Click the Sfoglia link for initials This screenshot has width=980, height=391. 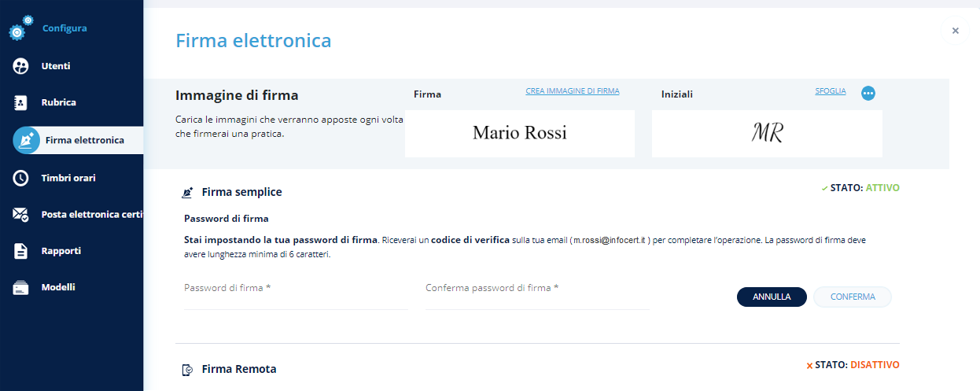830,91
